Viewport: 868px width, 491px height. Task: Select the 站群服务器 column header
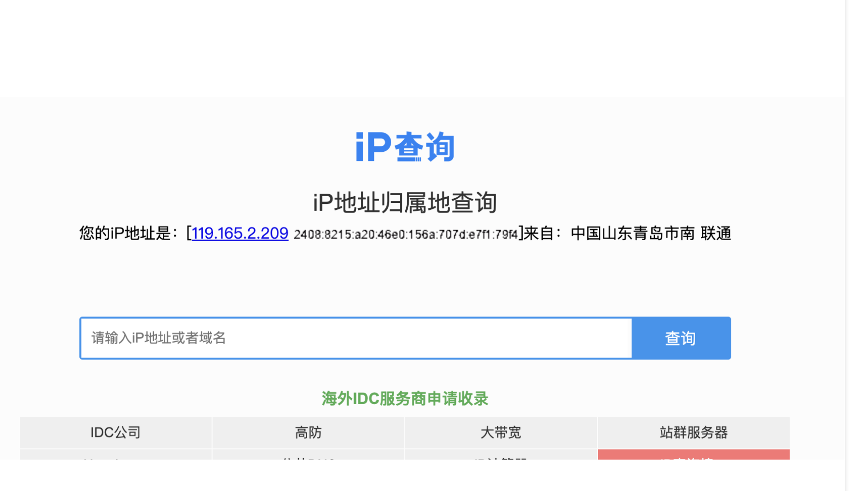click(x=694, y=433)
